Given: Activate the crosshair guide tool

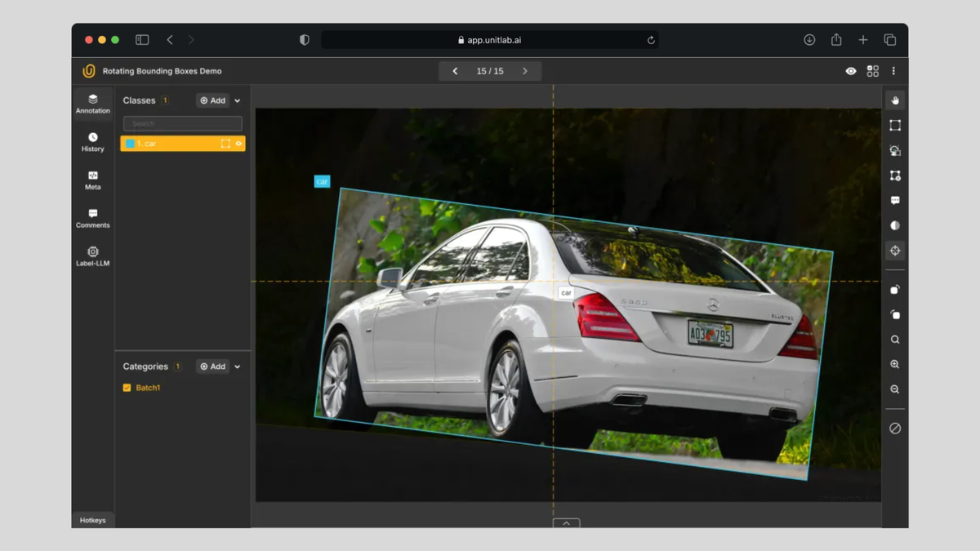Looking at the screenshot, I should (x=895, y=251).
